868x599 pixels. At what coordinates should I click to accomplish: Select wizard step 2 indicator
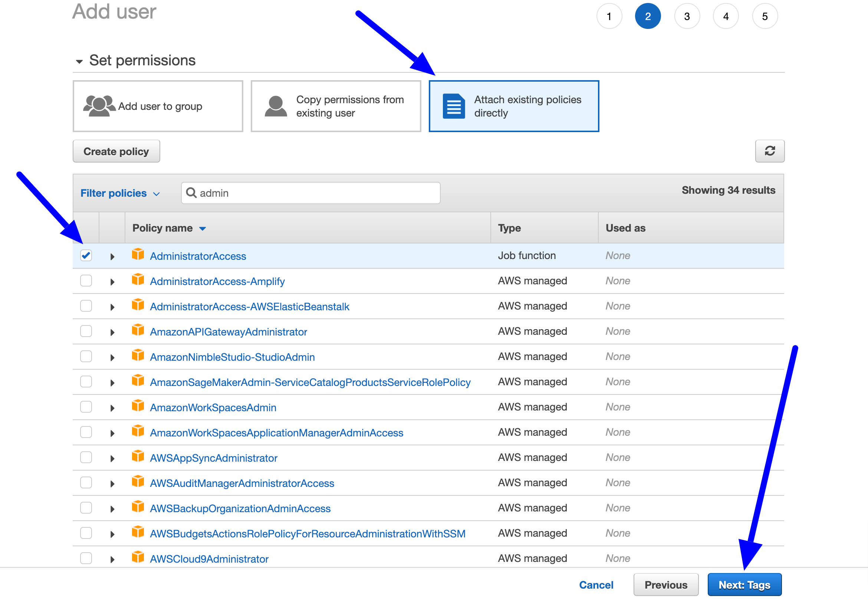click(x=648, y=16)
